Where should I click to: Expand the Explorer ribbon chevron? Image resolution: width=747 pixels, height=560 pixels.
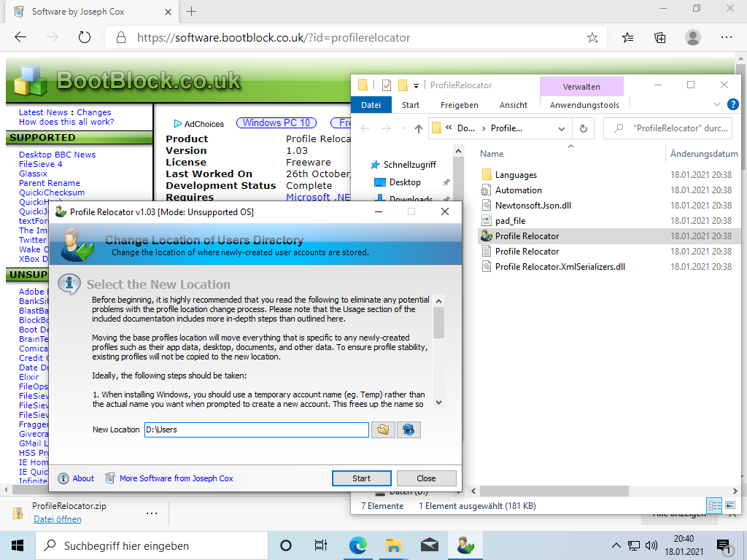coord(717,104)
